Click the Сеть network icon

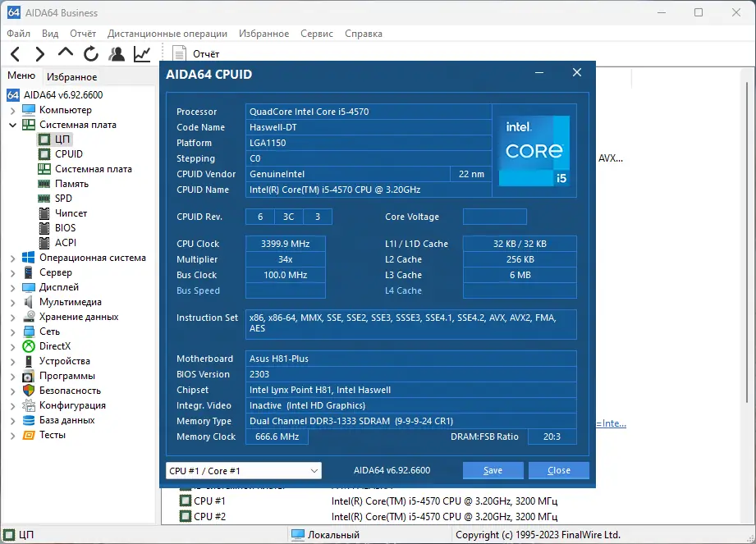pos(29,331)
